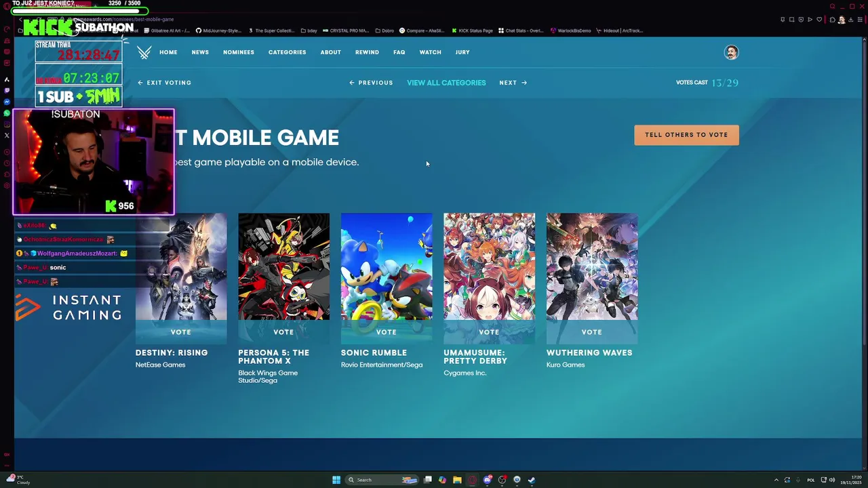868x488 pixels.
Task: Open CRYSTAL PRO MA... bookmark
Action: pos(346,30)
